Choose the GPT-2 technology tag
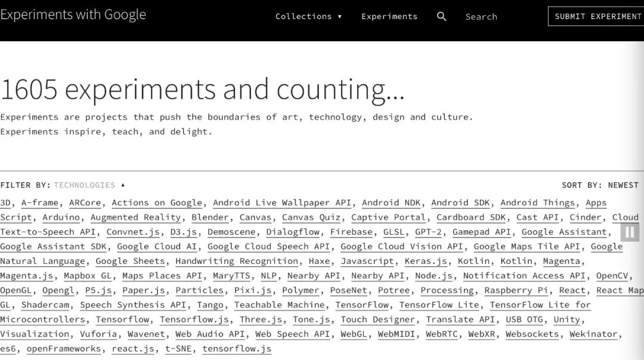The image size is (644, 360). 428,232
